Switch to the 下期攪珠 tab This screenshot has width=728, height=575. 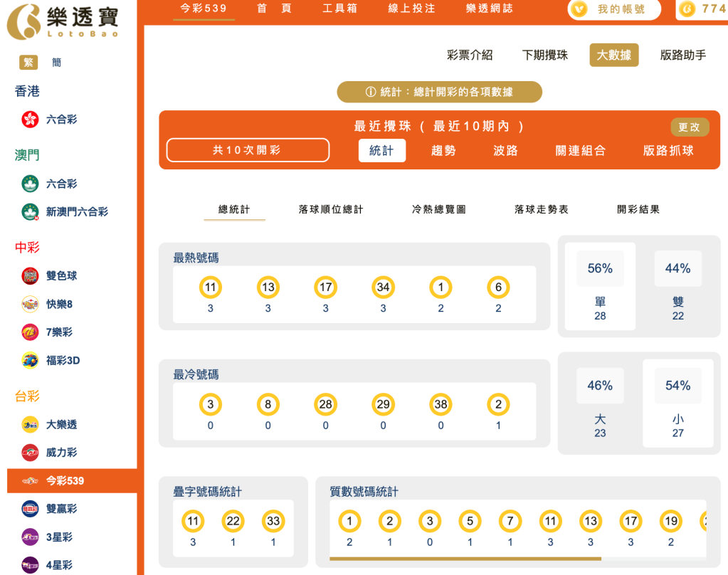coord(546,56)
